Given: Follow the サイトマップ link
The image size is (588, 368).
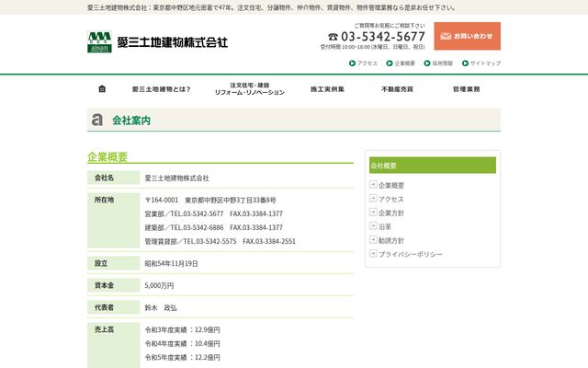Looking at the screenshot, I should (x=486, y=63).
